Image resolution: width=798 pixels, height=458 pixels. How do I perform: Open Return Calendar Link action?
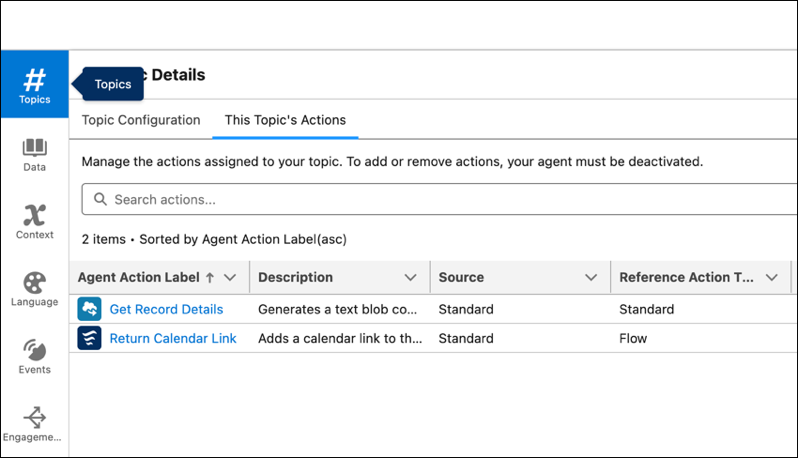coord(173,338)
